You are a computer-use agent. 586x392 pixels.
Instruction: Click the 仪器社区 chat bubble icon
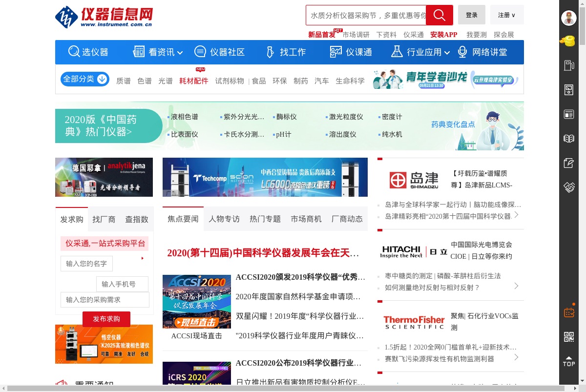[200, 52]
